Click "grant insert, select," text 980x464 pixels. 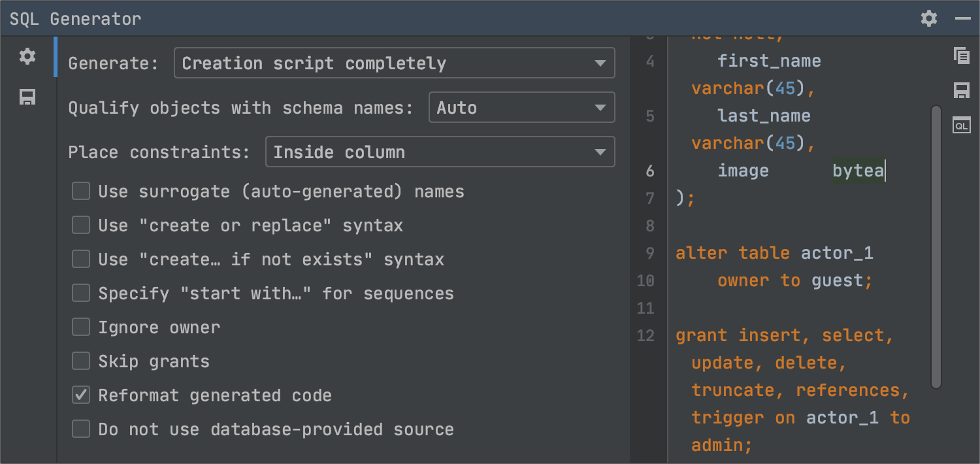tap(785, 336)
